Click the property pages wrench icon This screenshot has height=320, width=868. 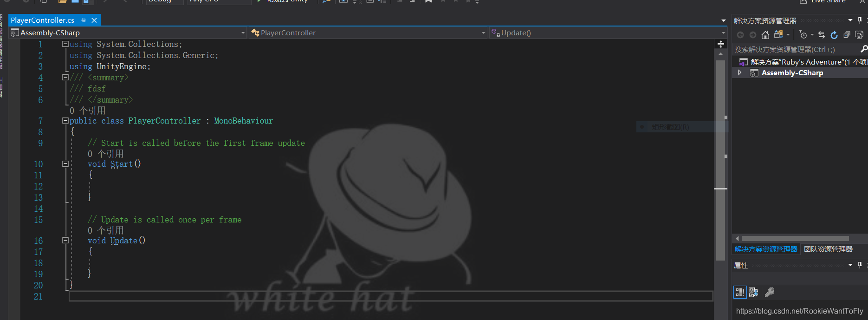tap(770, 292)
